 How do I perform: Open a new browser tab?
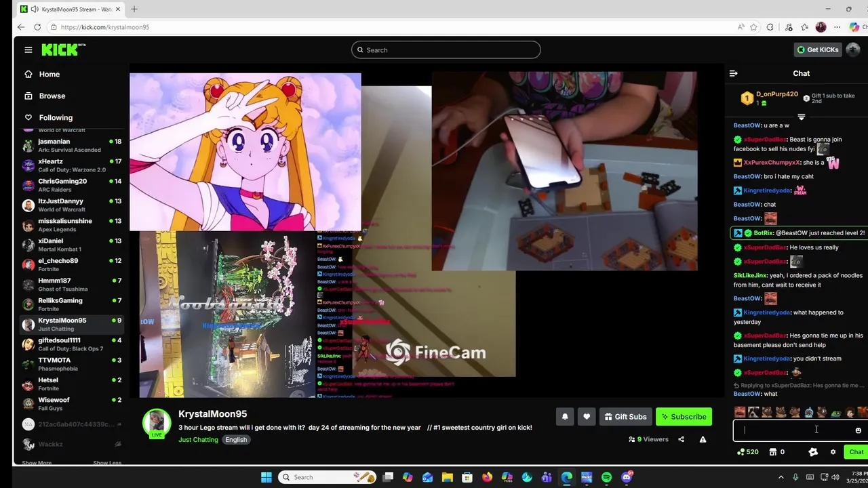coord(134,9)
